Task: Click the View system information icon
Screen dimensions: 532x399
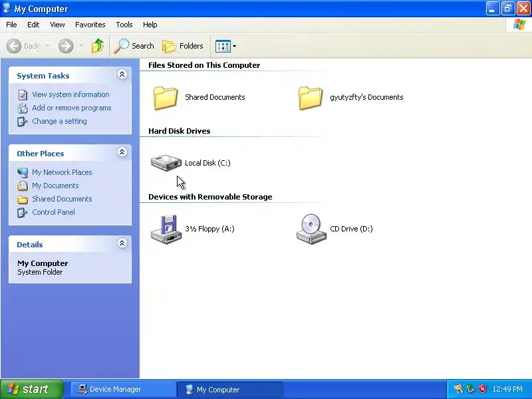Action: click(23, 95)
